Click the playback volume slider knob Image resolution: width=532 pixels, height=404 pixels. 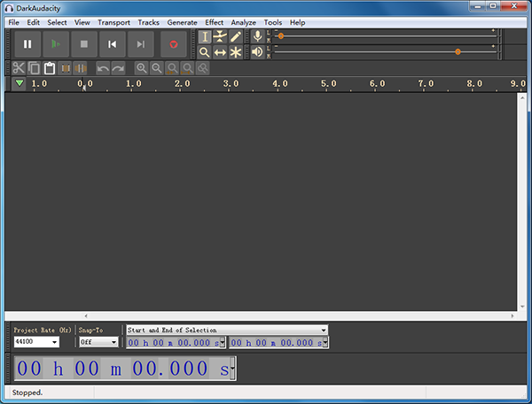click(458, 52)
